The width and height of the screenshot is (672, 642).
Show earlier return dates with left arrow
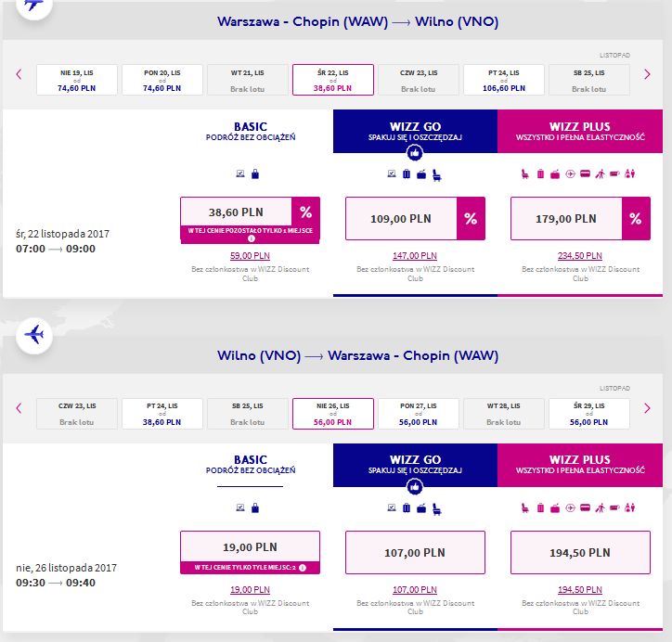[19, 408]
